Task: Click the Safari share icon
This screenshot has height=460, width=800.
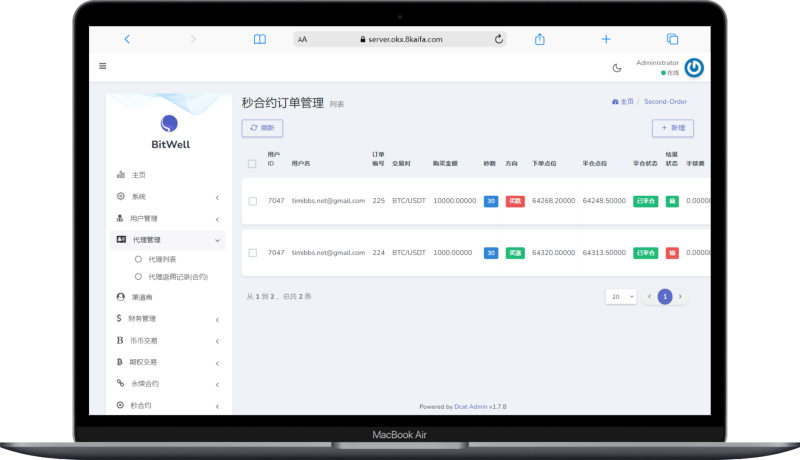Action: [540, 39]
